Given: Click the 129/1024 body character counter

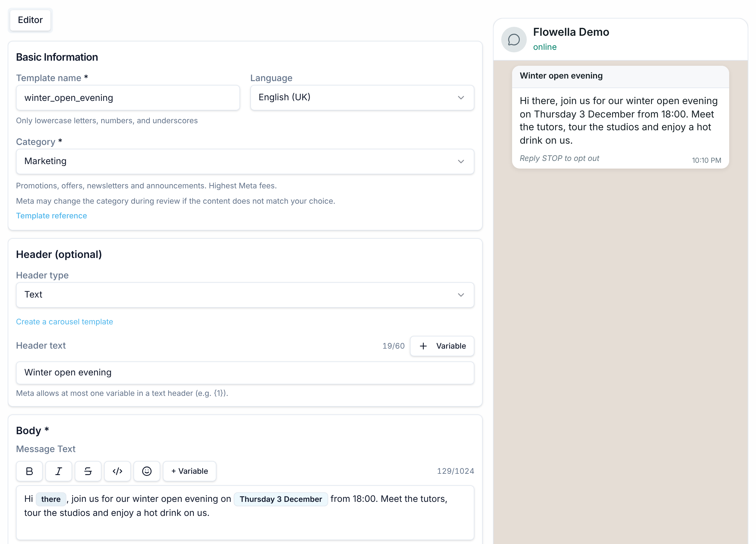Looking at the screenshot, I should tap(455, 471).
